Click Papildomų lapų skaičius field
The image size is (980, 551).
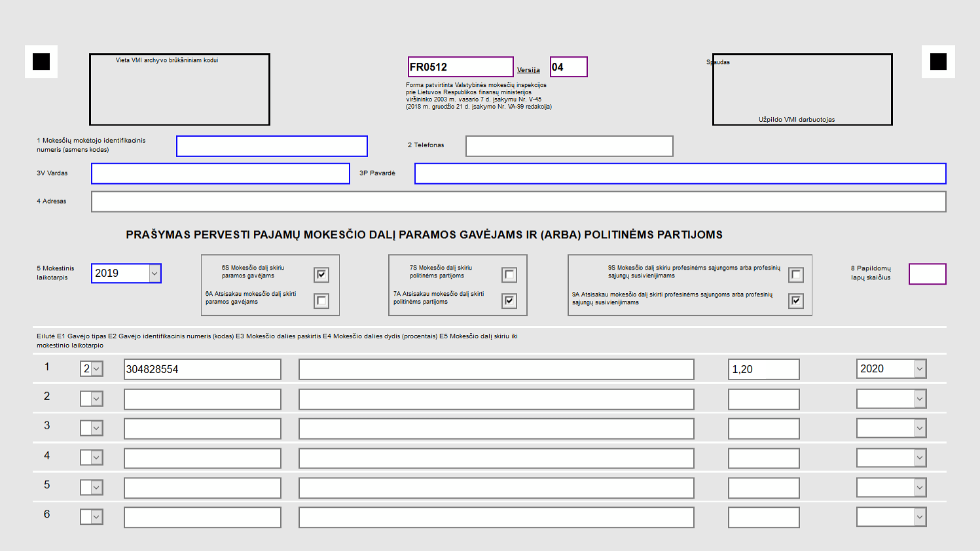pos(927,274)
